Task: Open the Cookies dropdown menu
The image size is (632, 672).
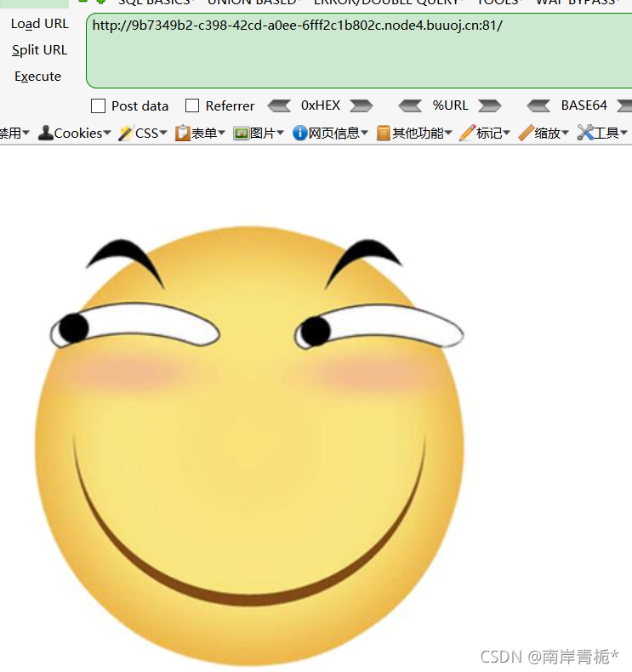Action: tap(75, 134)
